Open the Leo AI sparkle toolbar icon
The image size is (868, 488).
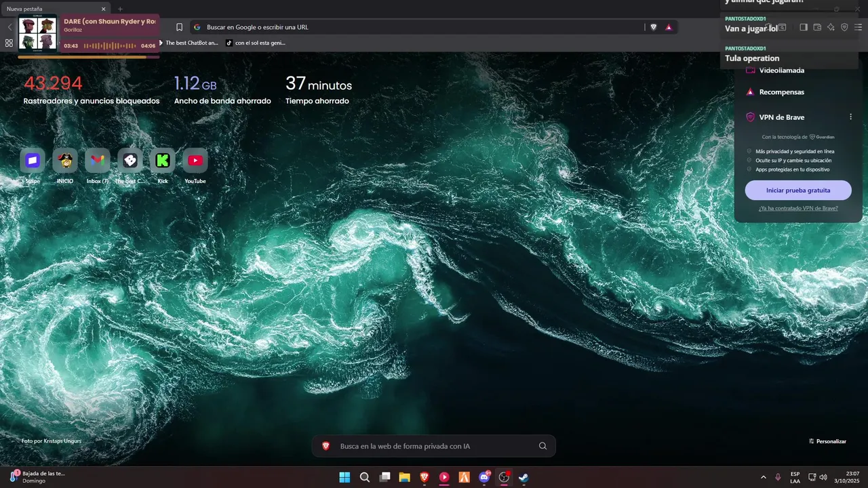click(831, 27)
